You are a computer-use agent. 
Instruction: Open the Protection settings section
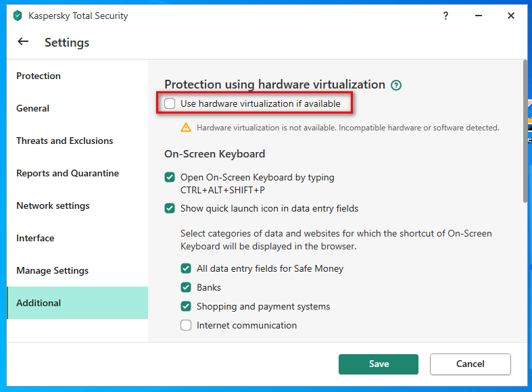coord(39,76)
